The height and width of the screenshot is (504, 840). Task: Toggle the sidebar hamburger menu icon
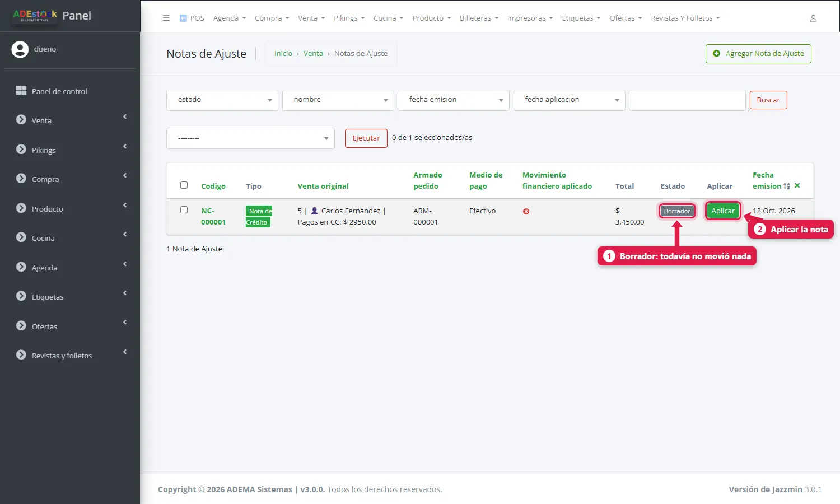click(166, 18)
